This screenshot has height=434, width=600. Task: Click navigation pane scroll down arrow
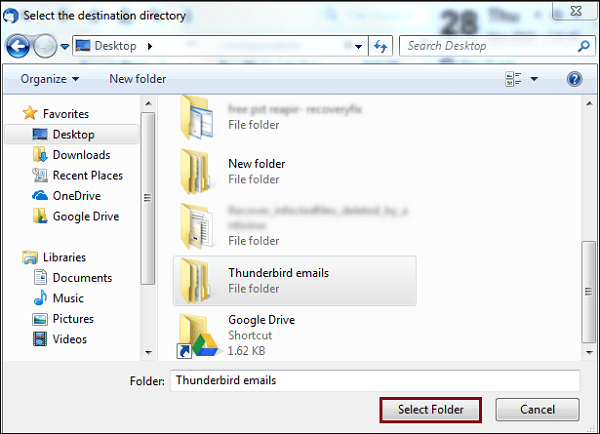(148, 352)
